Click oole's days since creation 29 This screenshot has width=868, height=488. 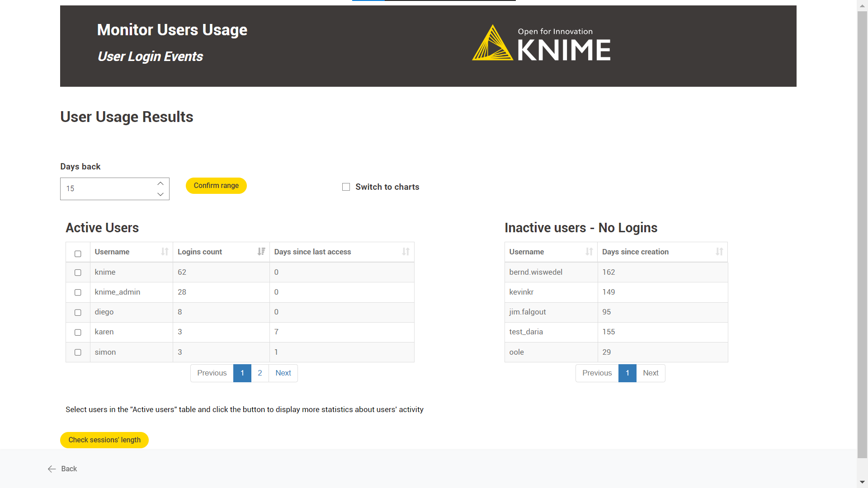pyautogui.click(x=663, y=352)
